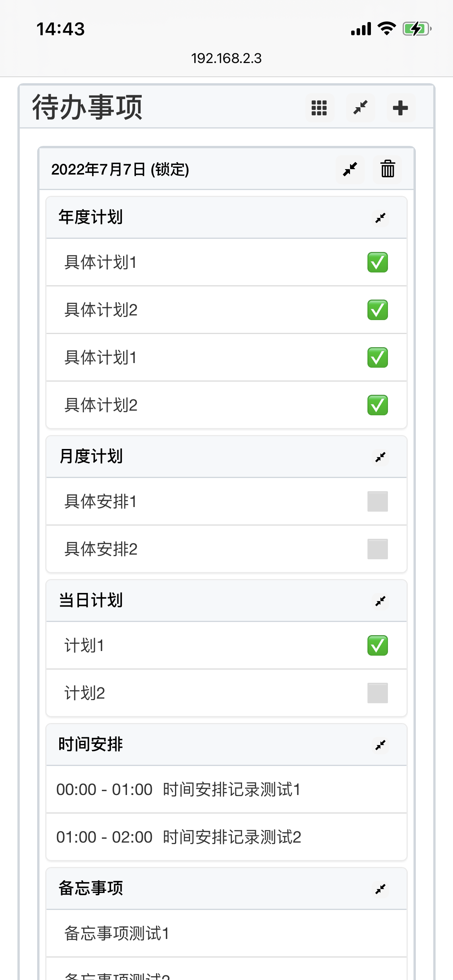
Task: Tap the 192.168.2.3 address bar
Action: coord(226,58)
